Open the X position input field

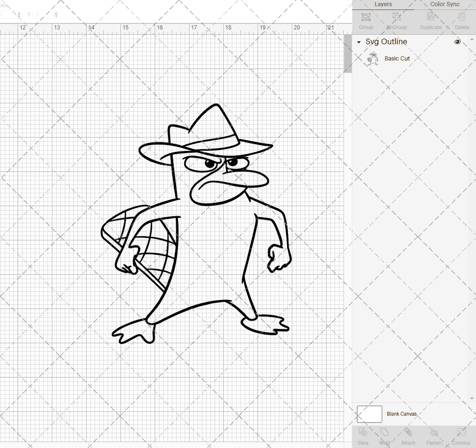point(7,14)
